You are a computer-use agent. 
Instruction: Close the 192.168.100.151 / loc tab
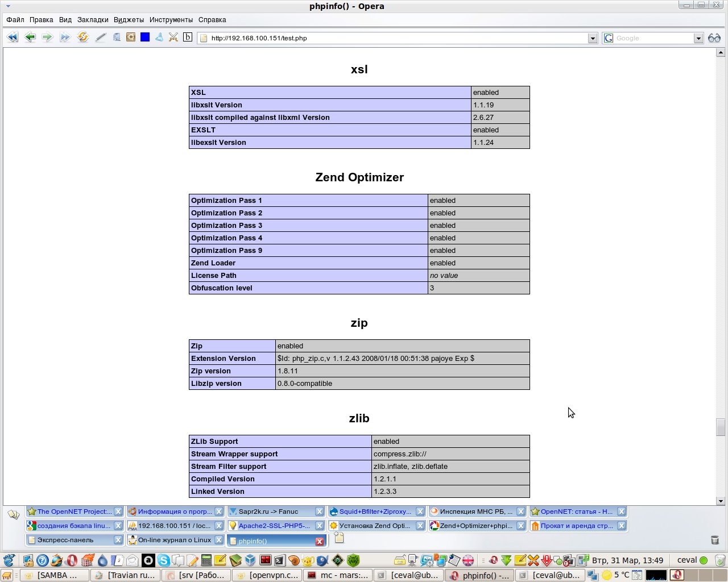(219, 526)
